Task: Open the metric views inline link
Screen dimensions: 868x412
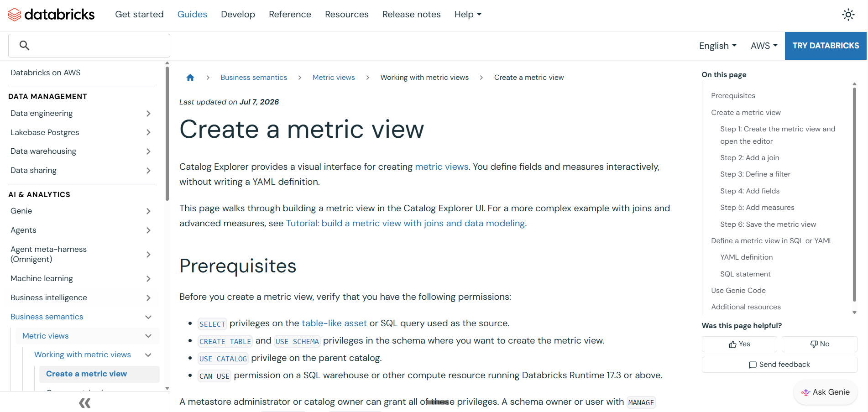Action: pyautogui.click(x=441, y=167)
